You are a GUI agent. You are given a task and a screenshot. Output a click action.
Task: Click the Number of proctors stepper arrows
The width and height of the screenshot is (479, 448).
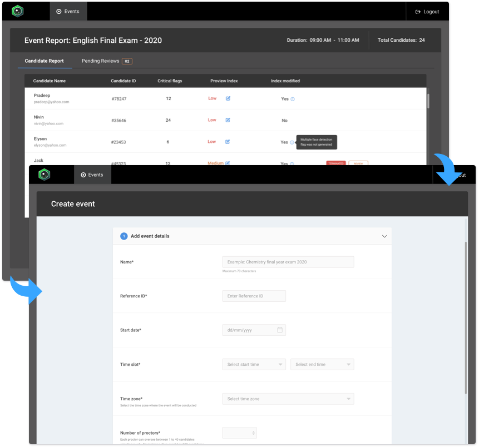253,433
